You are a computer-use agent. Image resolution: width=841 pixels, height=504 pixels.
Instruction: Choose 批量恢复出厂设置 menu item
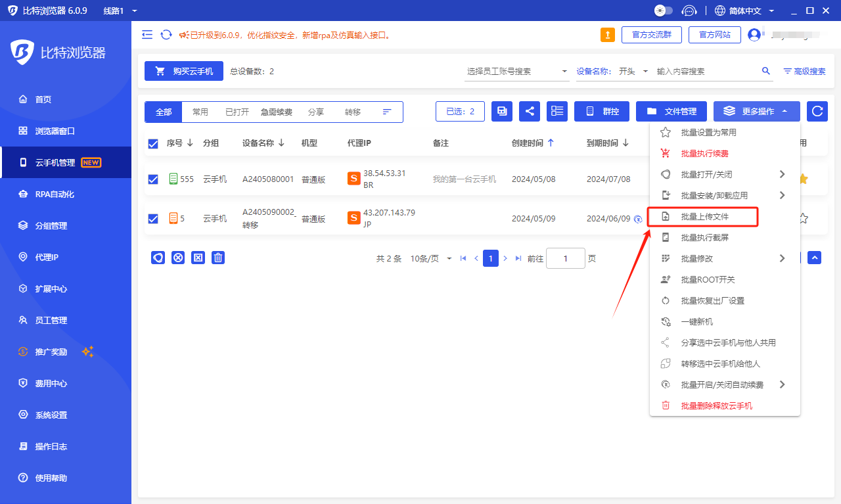(725, 300)
